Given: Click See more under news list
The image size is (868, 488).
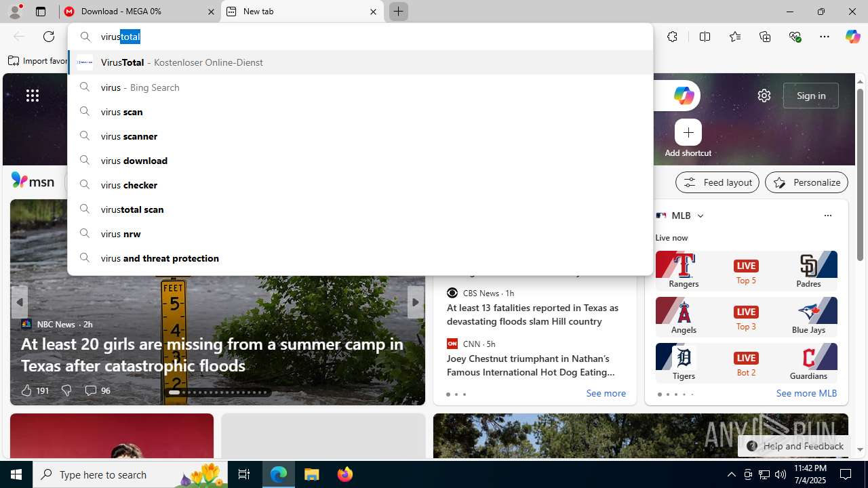Looking at the screenshot, I should [x=606, y=393].
